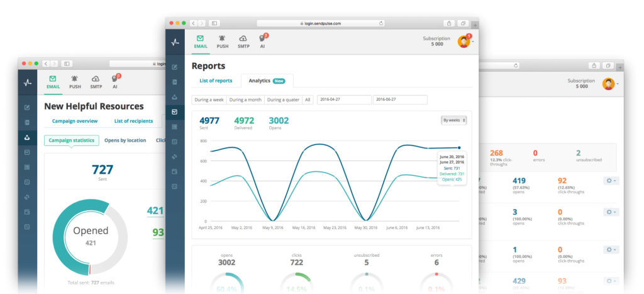
Task: Click share icon in center browser toolbar
Action: [x=449, y=23]
